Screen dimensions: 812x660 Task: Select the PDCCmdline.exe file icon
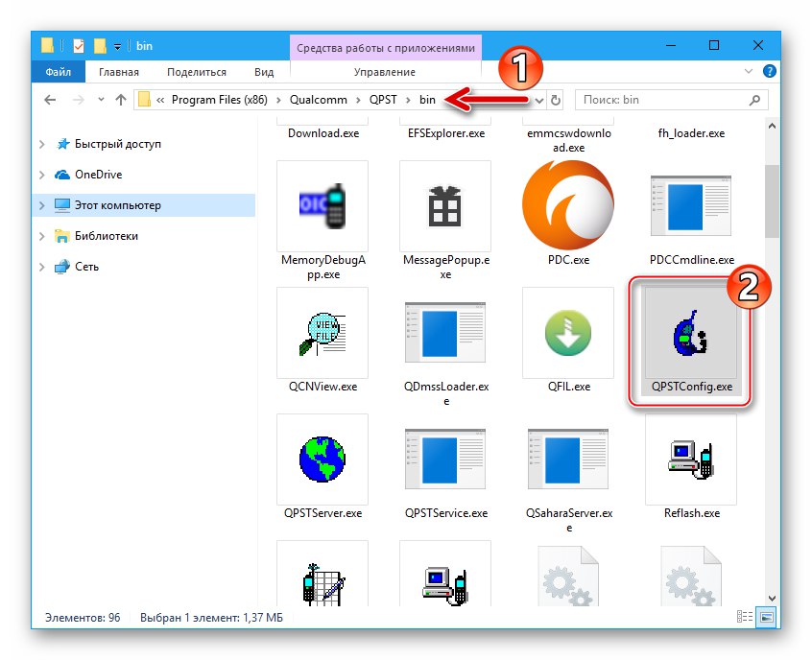pyautogui.click(x=691, y=206)
